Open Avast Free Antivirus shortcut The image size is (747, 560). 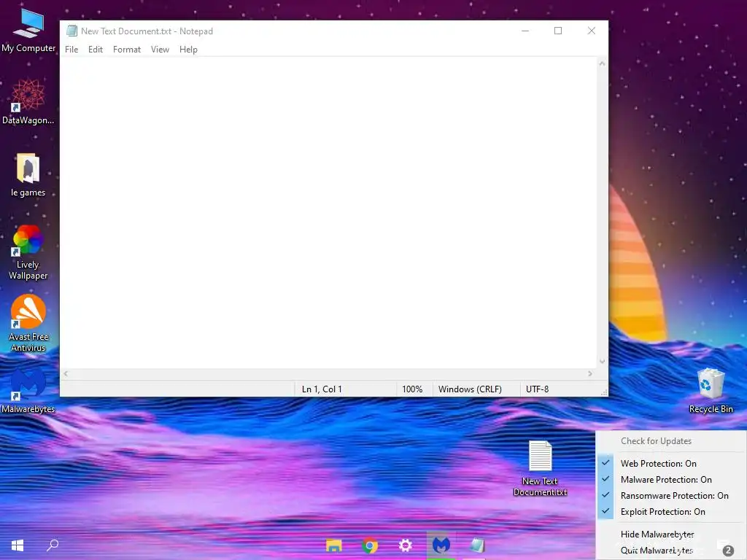28,324
